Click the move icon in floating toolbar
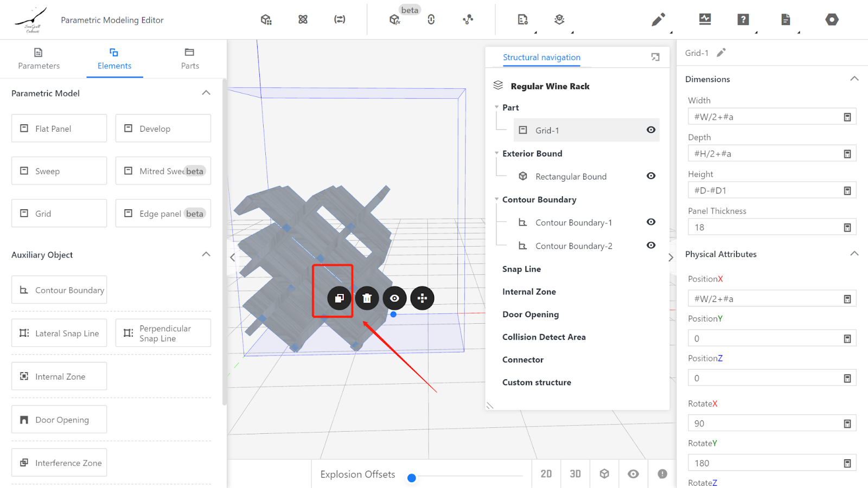This screenshot has height=488, width=868. point(422,298)
